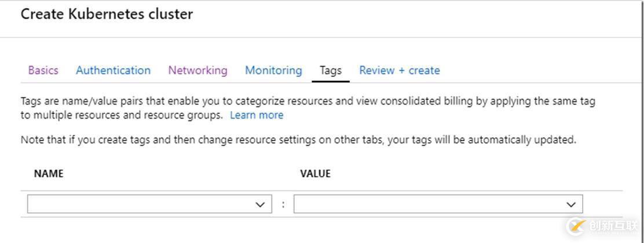This screenshot has height=243, width=644.
Task: Click inside the tag NAME input field
Action: click(x=139, y=204)
